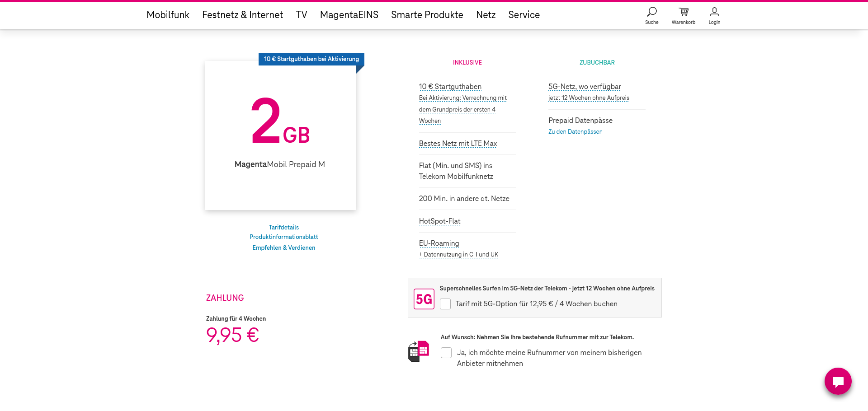Open the Service menu
868x411 pixels.
(x=524, y=15)
